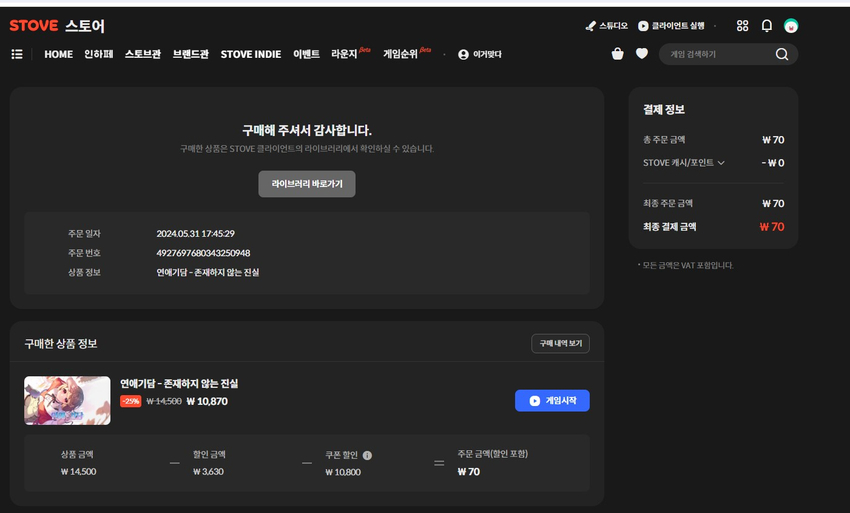Click discount amount value ₩ 3,630
The height and width of the screenshot is (513, 850).
208,472
